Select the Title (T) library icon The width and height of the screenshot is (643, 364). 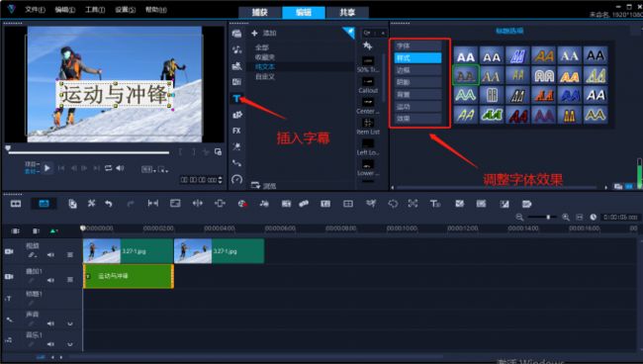pyautogui.click(x=236, y=98)
